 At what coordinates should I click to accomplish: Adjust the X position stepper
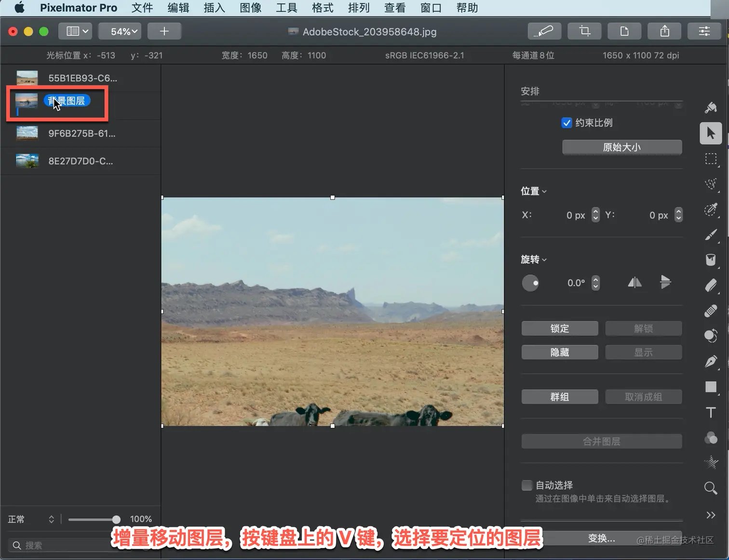click(596, 215)
